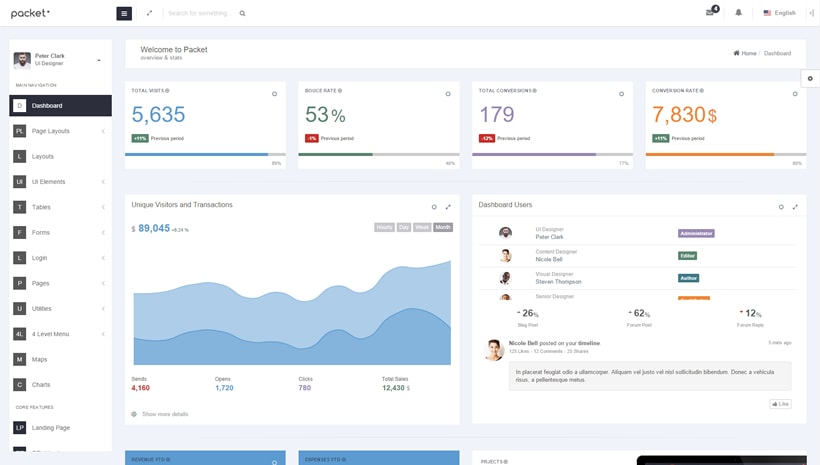Click the Like button under the post
The height and width of the screenshot is (465, 820).
780,404
